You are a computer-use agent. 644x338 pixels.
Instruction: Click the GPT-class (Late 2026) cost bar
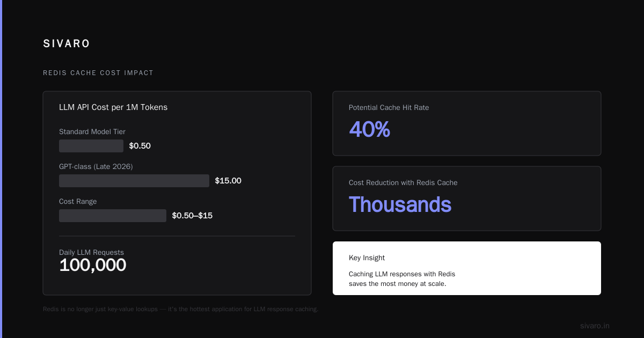pyautogui.click(x=134, y=181)
